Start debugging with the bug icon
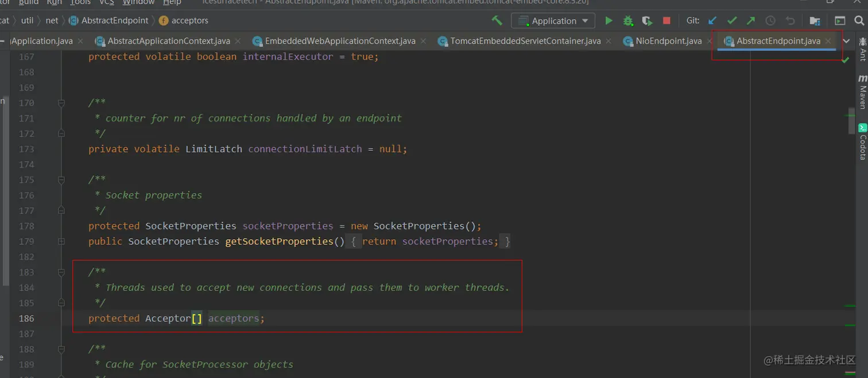The width and height of the screenshot is (868, 378). [x=628, y=21]
